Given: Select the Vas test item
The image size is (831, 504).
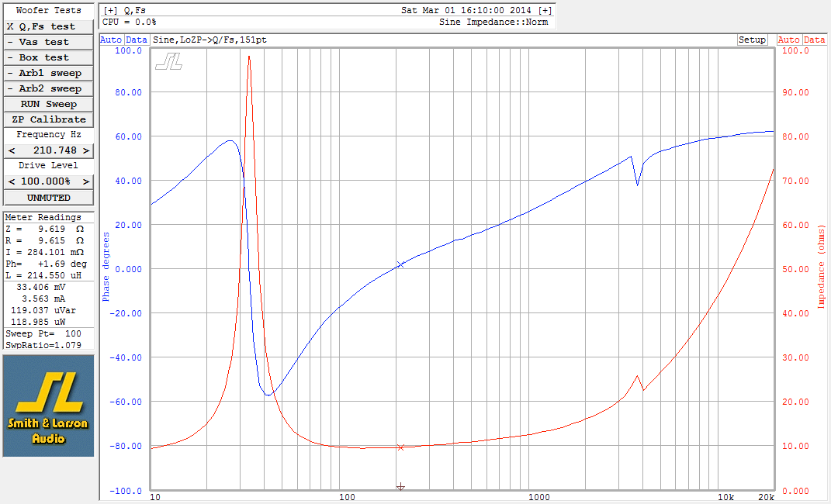Looking at the screenshot, I should [48, 42].
